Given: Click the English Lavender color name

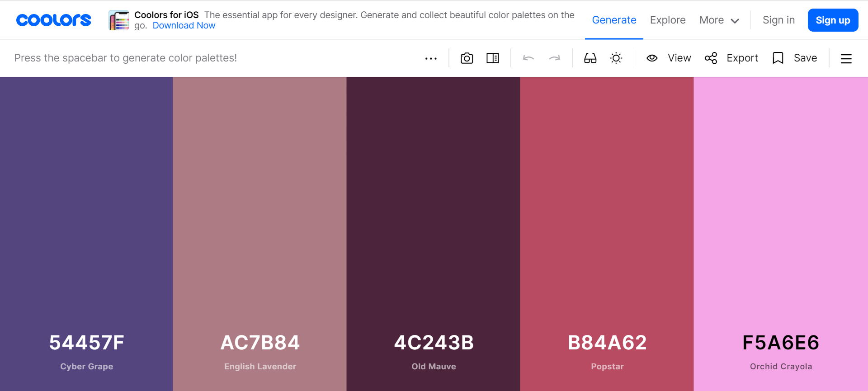Looking at the screenshot, I should click(x=260, y=367).
